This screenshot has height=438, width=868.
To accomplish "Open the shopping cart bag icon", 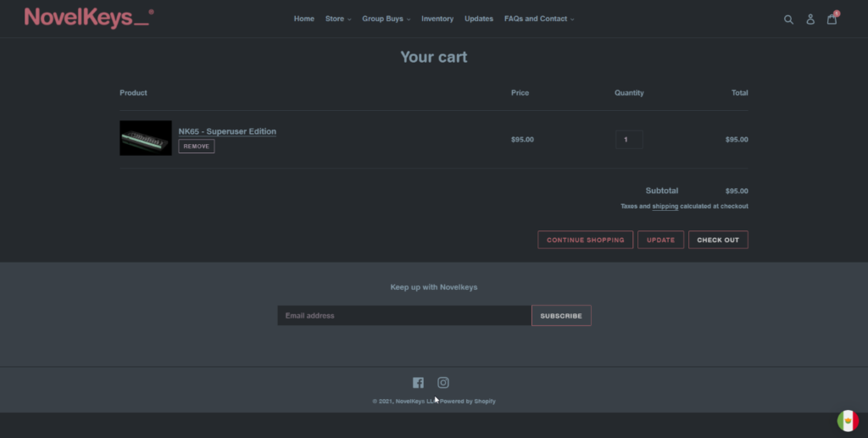I will pyautogui.click(x=832, y=19).
